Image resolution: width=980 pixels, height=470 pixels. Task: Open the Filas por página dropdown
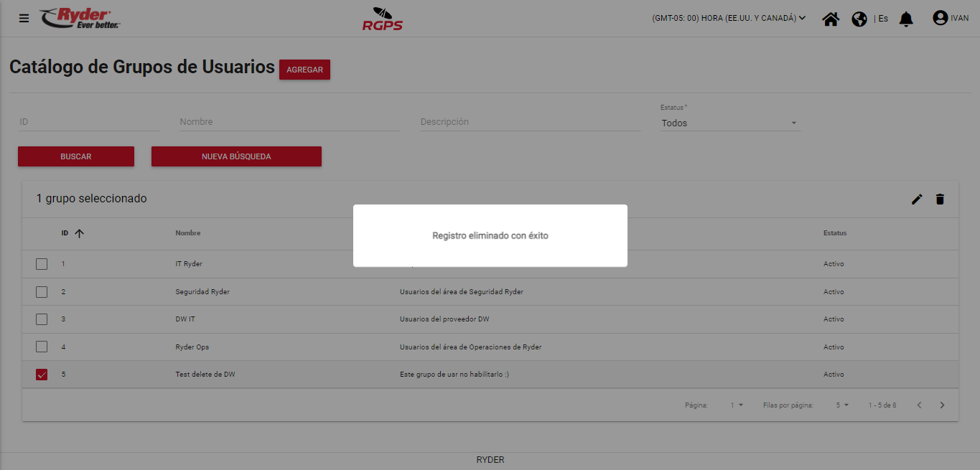tap(842, 405)
